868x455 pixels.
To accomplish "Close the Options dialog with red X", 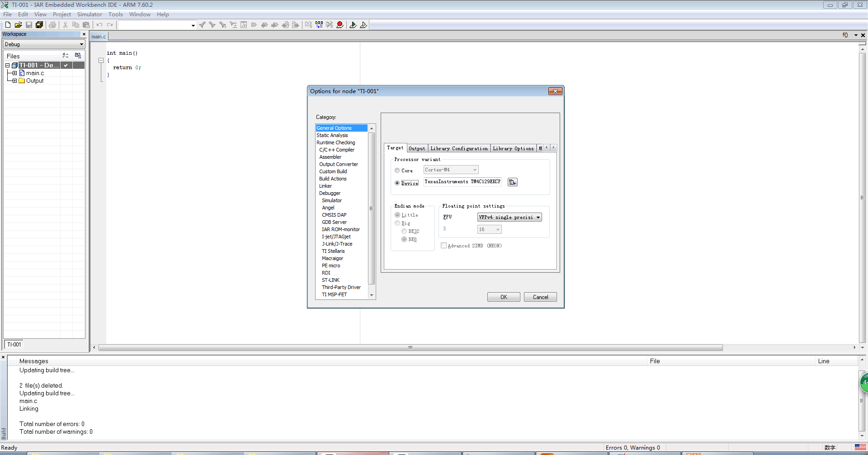I will [x=555, y=91].
